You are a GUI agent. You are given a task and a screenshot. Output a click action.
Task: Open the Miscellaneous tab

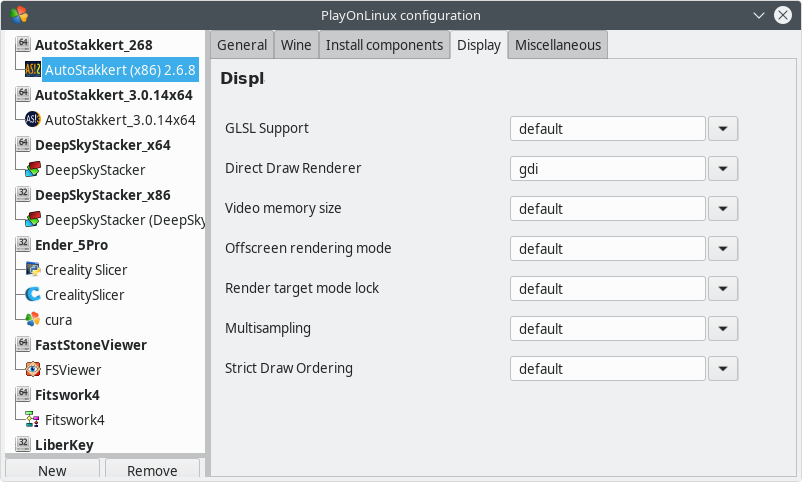pyautogui.click(x=558, y=45)
